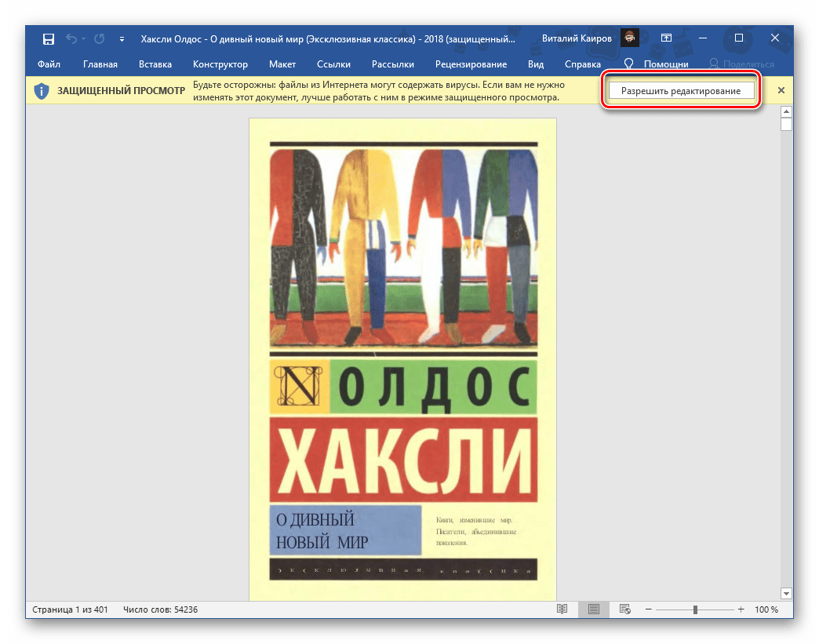Switch to the Главная tab
Image resolution: width=819 pixels, height=644 pixels.
click(x=100, y=64)
